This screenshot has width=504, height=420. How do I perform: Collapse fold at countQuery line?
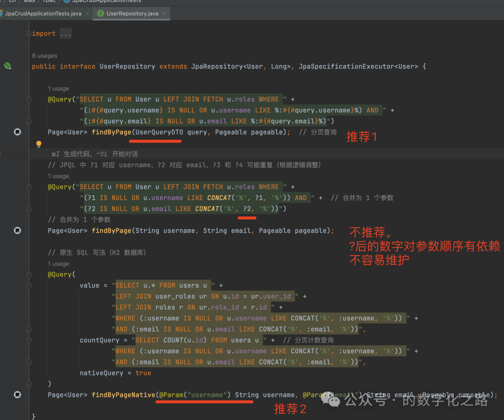point(28,340)
